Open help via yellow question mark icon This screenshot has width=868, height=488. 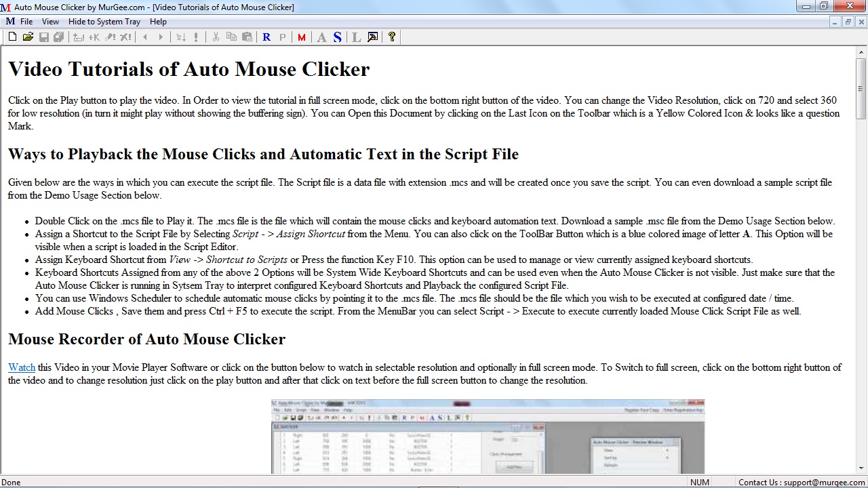[392, 37]
